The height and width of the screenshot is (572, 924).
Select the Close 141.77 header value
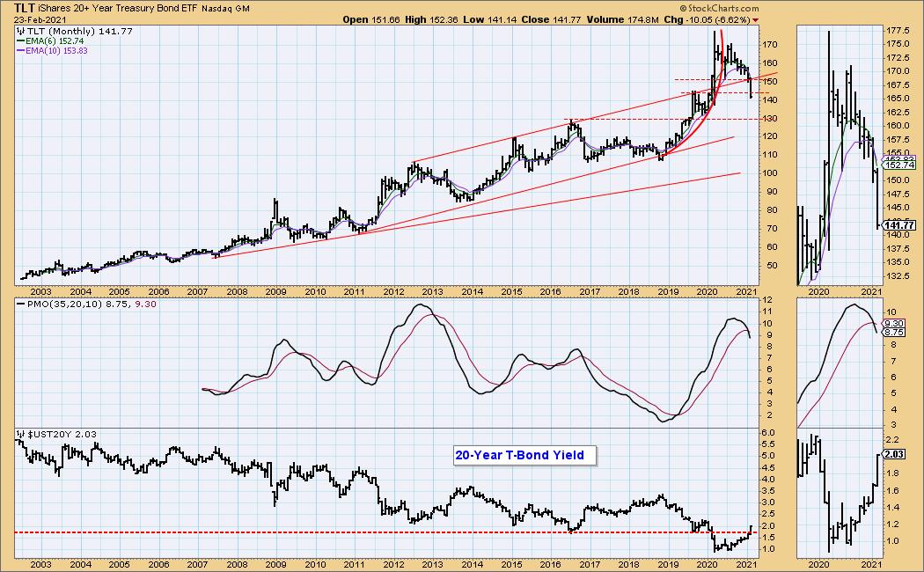(x=551, y=19)
